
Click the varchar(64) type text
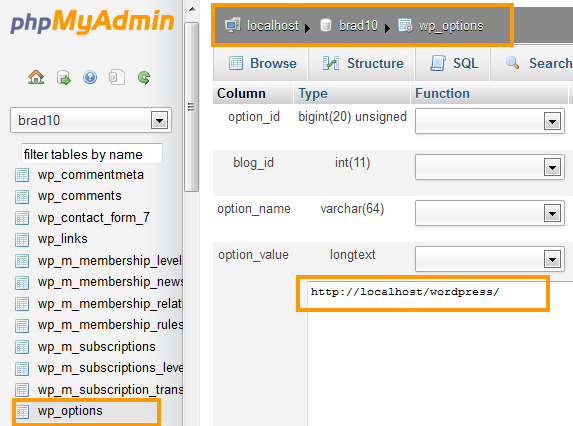click(x=352, y=209)
